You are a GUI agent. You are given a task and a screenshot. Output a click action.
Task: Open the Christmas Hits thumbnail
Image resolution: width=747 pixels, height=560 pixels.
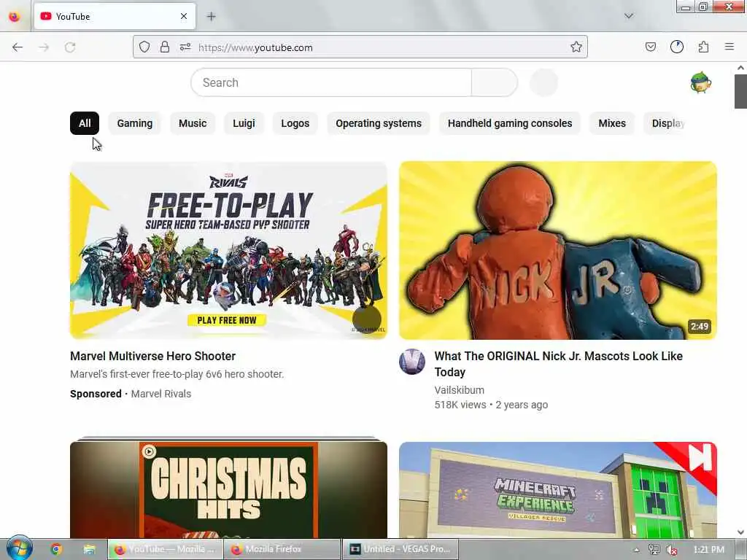click(x=228, y=490)
